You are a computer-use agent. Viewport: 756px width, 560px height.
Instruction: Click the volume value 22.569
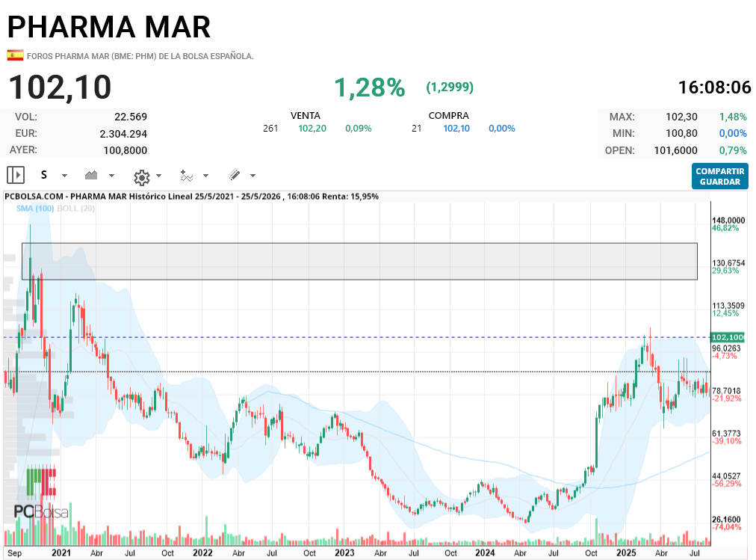pos(131,117)
